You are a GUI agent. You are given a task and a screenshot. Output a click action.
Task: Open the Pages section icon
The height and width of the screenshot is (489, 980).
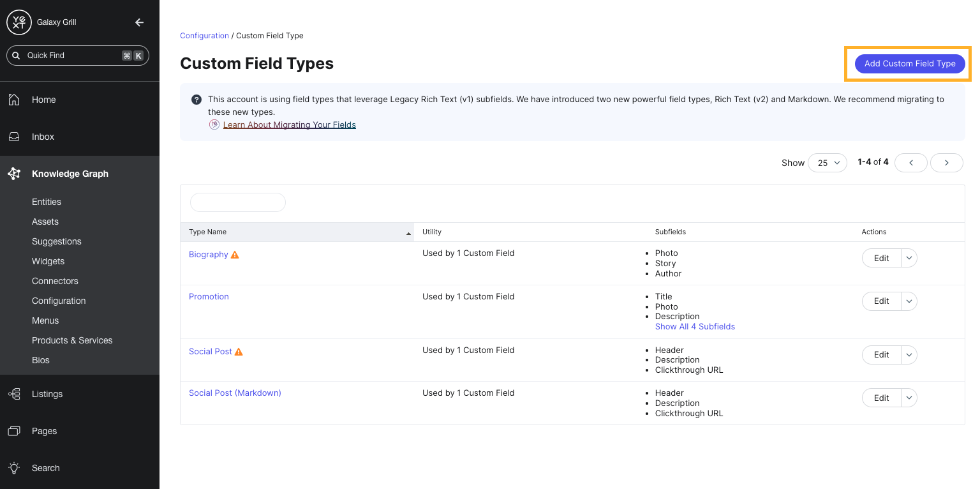pyautogui.click(x=14, y=431)
